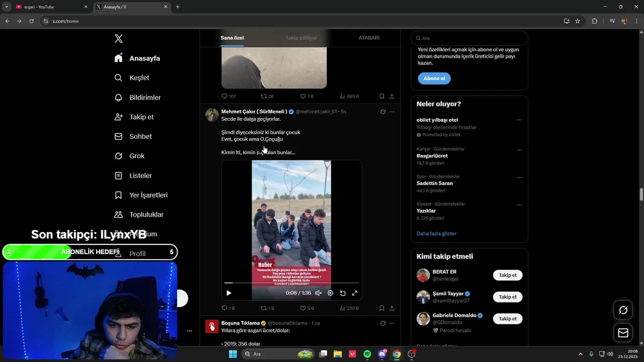
Task: Click Grok icon on Boşuna Tıklama post
Action: 383,323
